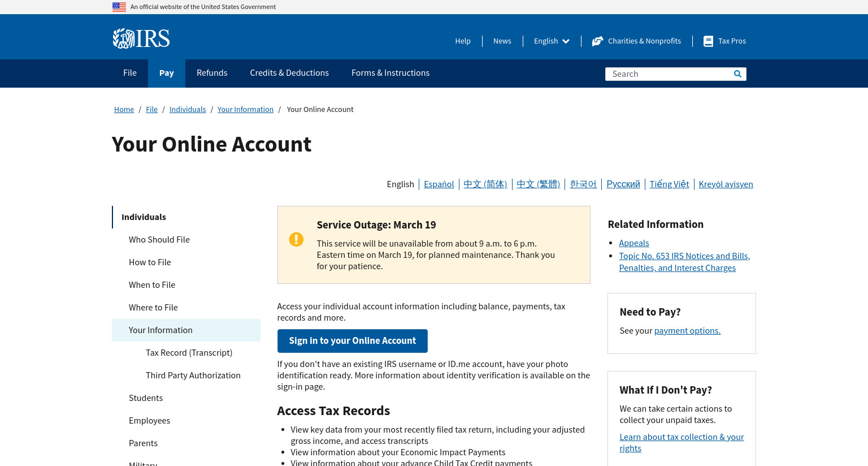Click the Service Outage: March 19 heading

376,225
